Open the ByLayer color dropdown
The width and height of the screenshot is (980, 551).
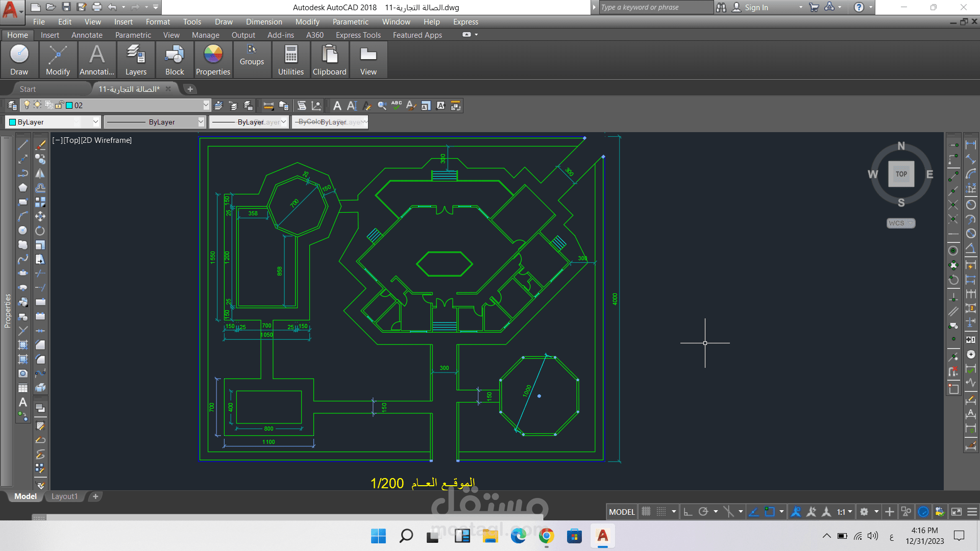click(x=95, y=122)
